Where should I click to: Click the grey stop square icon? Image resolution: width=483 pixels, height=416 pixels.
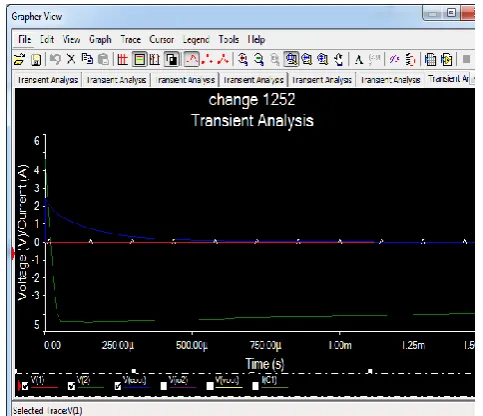coord(466,59)
